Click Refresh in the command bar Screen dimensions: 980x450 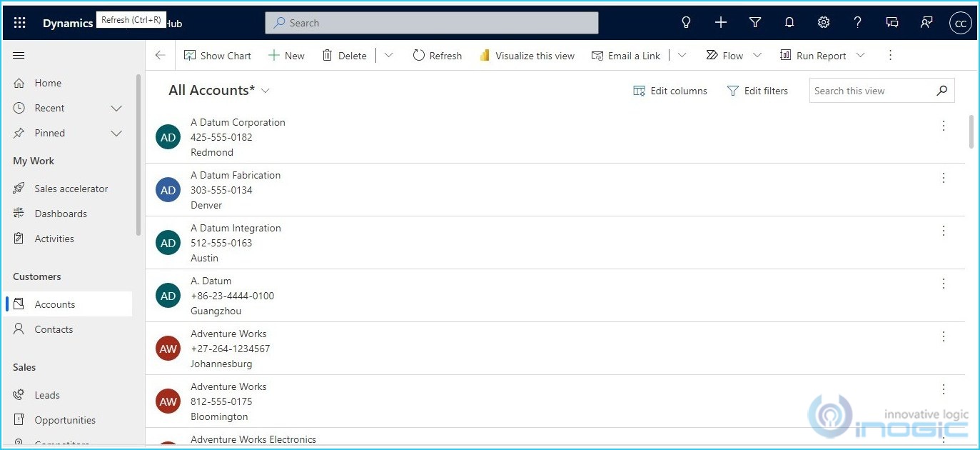coord(438,56)
